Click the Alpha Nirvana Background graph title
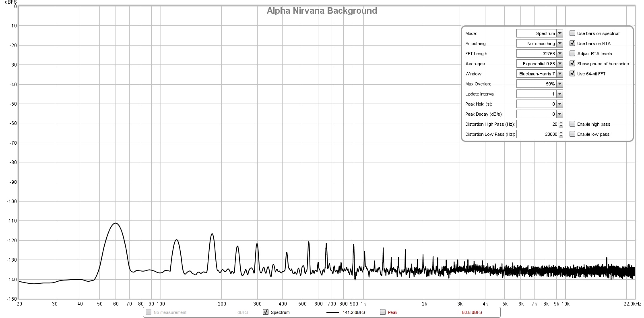Viewport: 644px width, 318px height. [322, 11]
